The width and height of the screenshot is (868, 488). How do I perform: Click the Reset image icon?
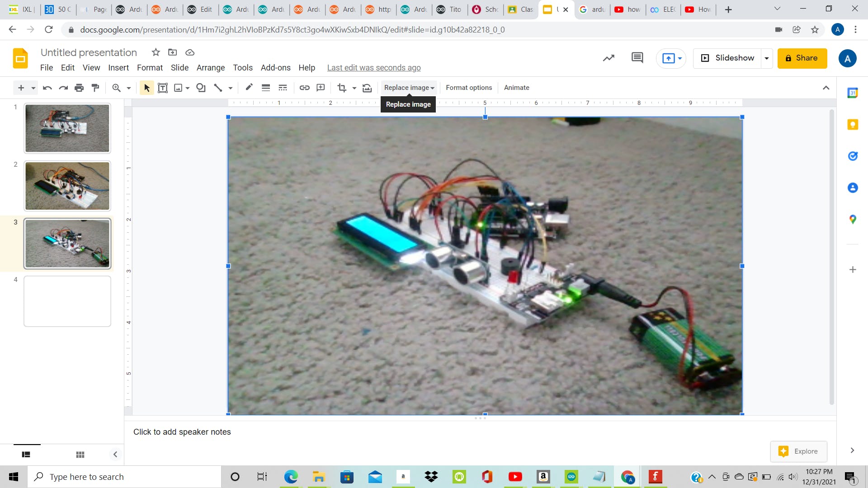click(x=367, y=88)
